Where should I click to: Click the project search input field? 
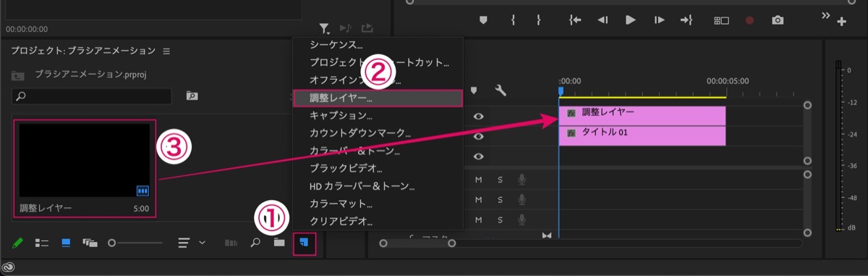[x=92, y=96]
